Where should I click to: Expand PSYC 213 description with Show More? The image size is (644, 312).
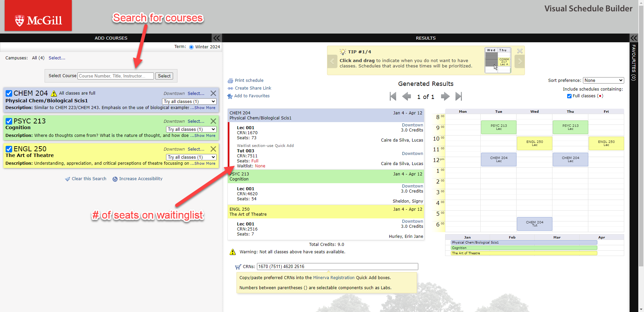(205, 136)
